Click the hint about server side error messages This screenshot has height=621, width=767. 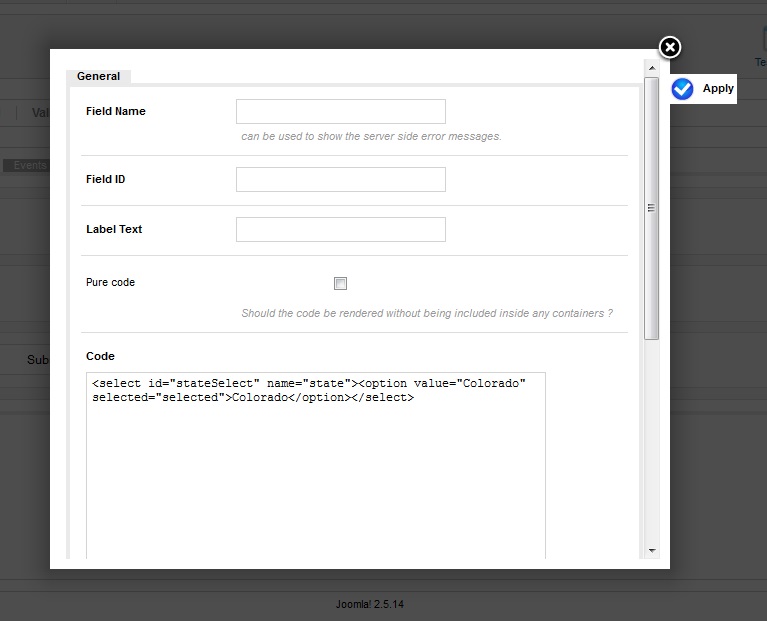pyautogui.click(x=371, y=136)
